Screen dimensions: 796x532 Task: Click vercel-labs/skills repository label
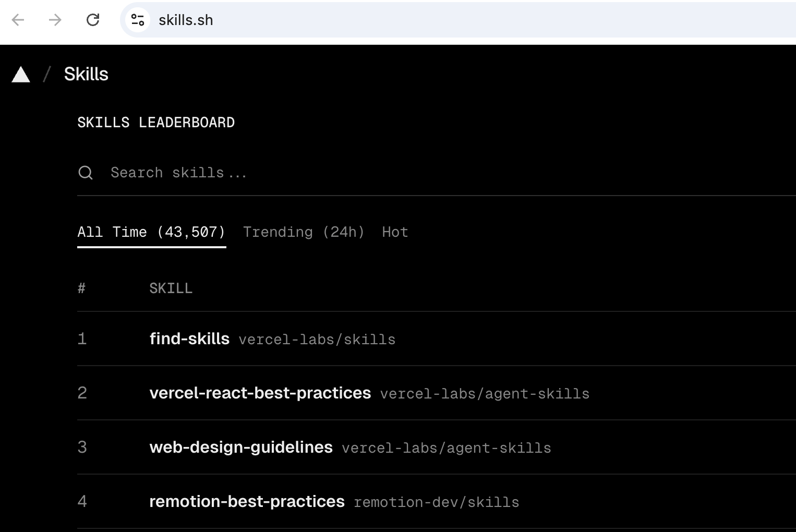coord(317,340)
